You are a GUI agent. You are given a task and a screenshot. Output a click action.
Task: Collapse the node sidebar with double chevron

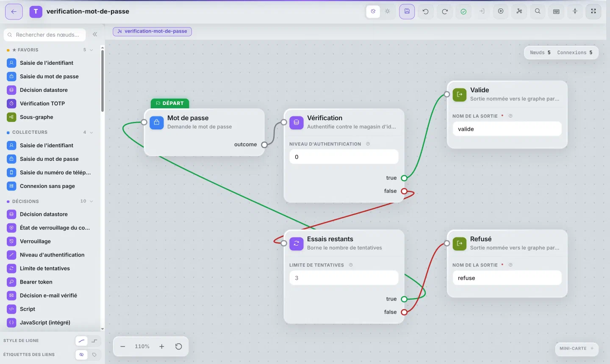coord(95,34)
